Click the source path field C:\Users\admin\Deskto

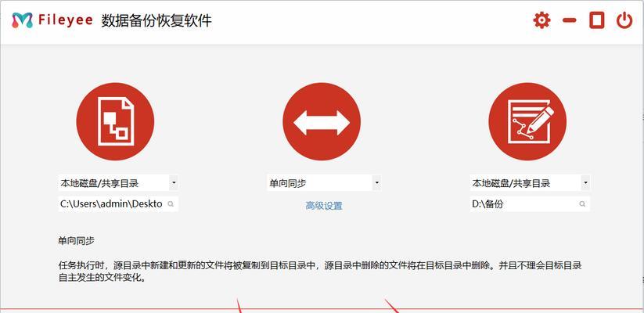118,203
